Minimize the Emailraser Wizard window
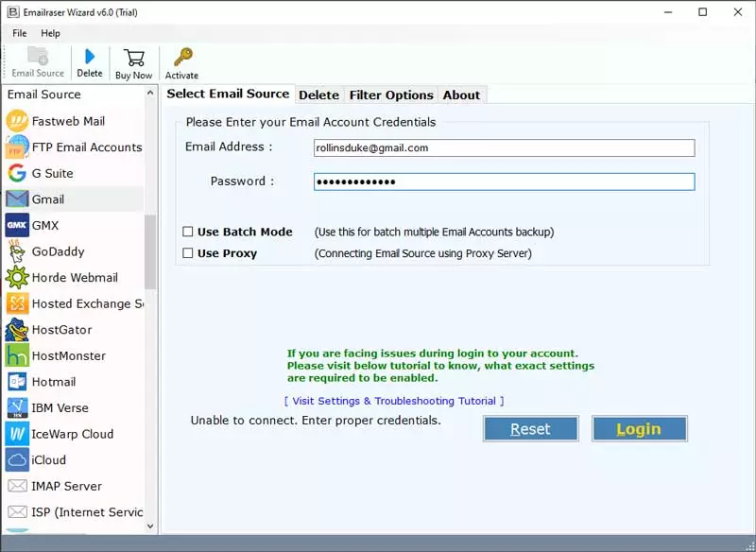Image resolution: width=756 pixels, height=552 pixels. coord(668,12)
